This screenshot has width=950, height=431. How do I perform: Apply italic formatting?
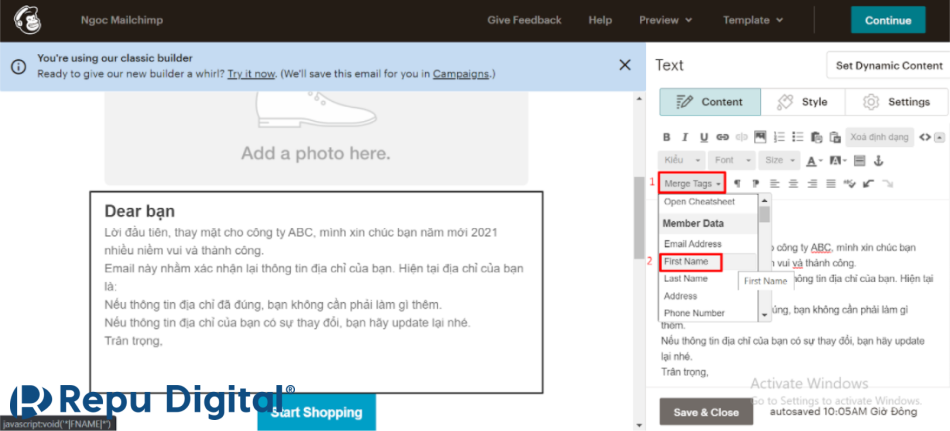click(685, 137)
